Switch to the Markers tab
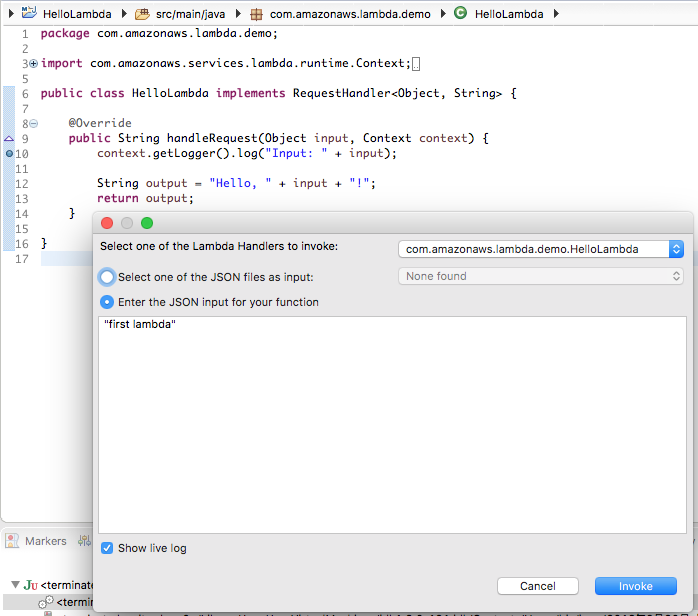The height and width of the screenshot is (616, 698). tap(45, 541)
